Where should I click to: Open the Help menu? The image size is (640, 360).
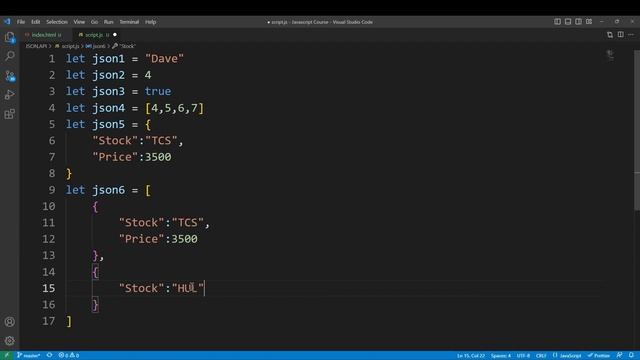(151, 22)
